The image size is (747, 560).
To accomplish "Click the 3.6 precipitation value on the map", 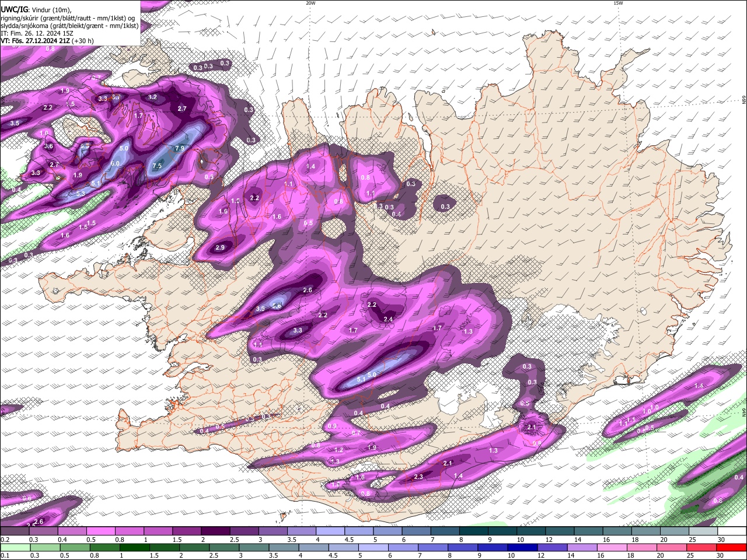I will coord(49,146).
